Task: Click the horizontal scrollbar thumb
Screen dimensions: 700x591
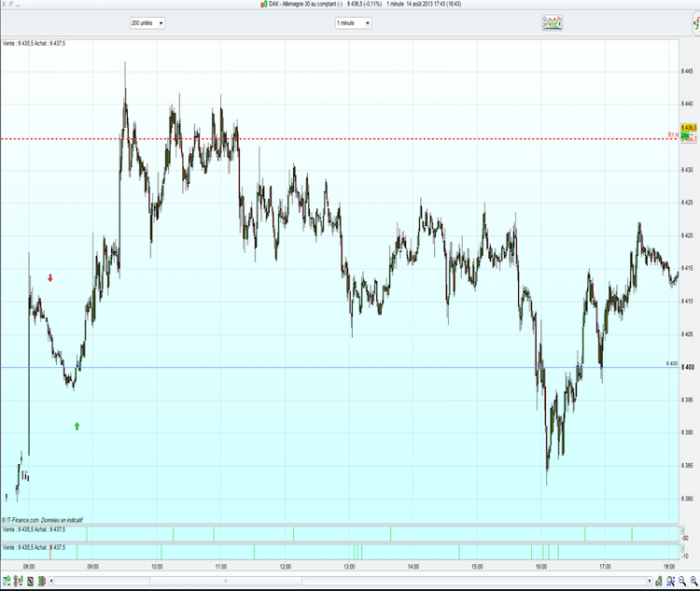Action: [x=226, y=581]
